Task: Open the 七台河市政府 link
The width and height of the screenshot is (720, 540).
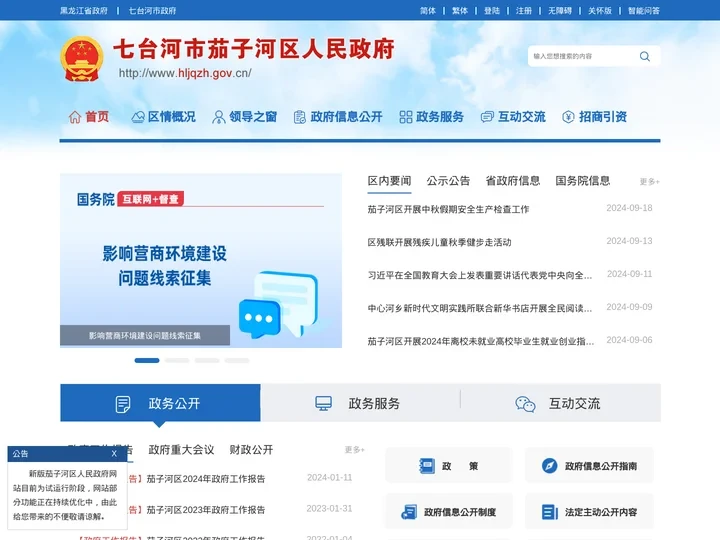Action: pos(152,11)
